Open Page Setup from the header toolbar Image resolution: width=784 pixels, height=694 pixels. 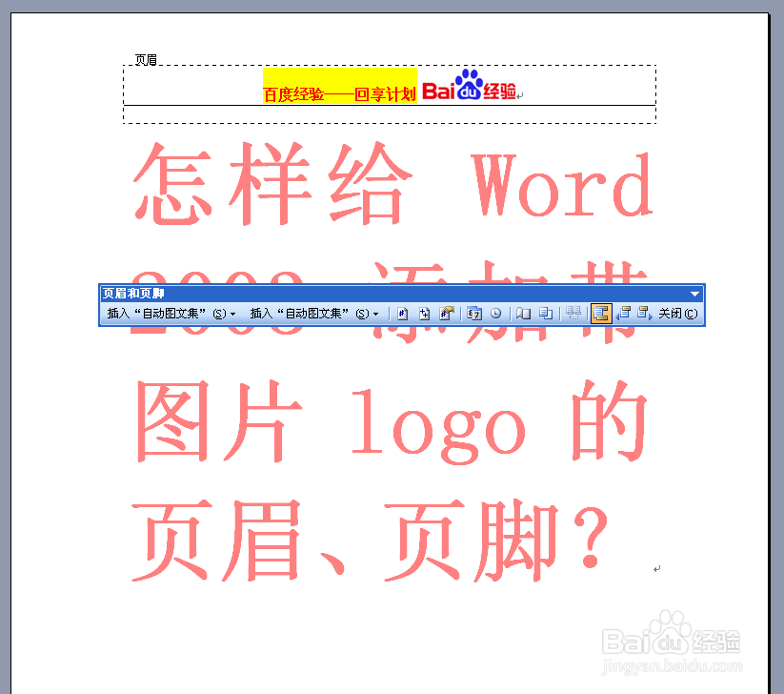(x=522, y=313)
